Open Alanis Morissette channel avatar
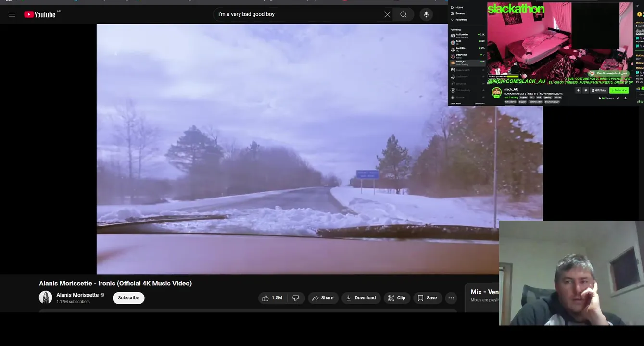644x346 pixels. pos(46,297)
